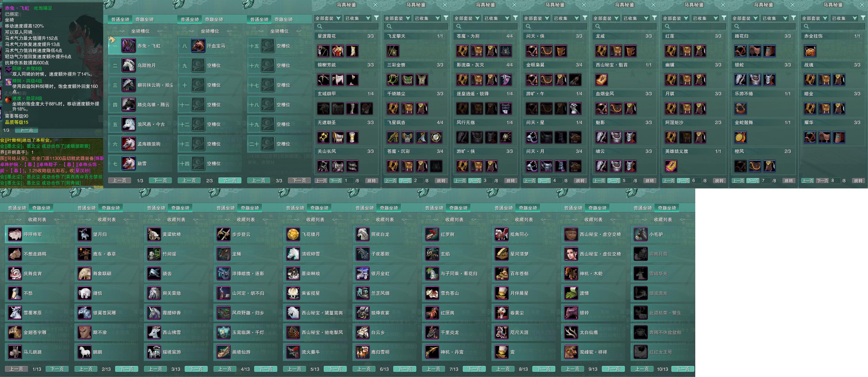The image size is (868, 377).
Task: Select the 赤金挂饰 ornament icon
Action: click(x=810, y=51)
